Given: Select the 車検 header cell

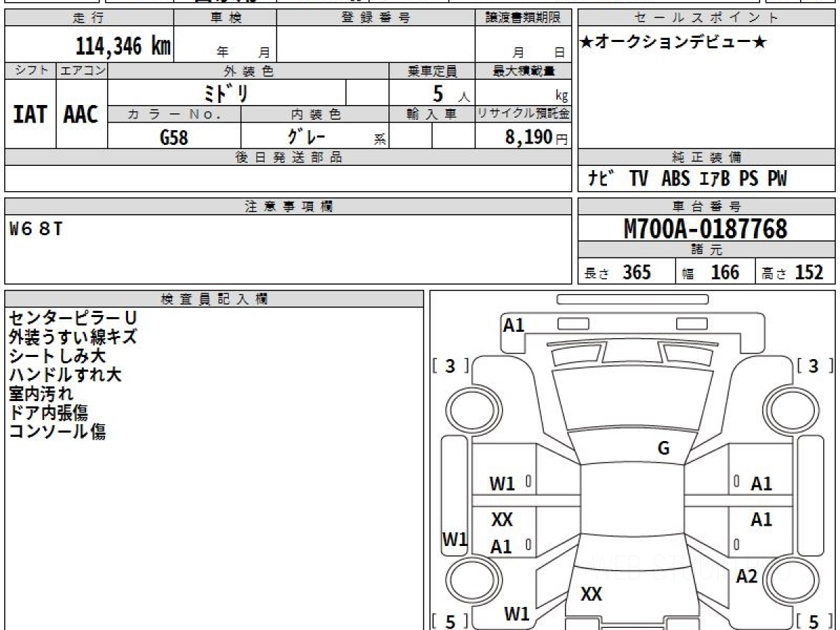Looking at the screenshot, I should (225, 18).
